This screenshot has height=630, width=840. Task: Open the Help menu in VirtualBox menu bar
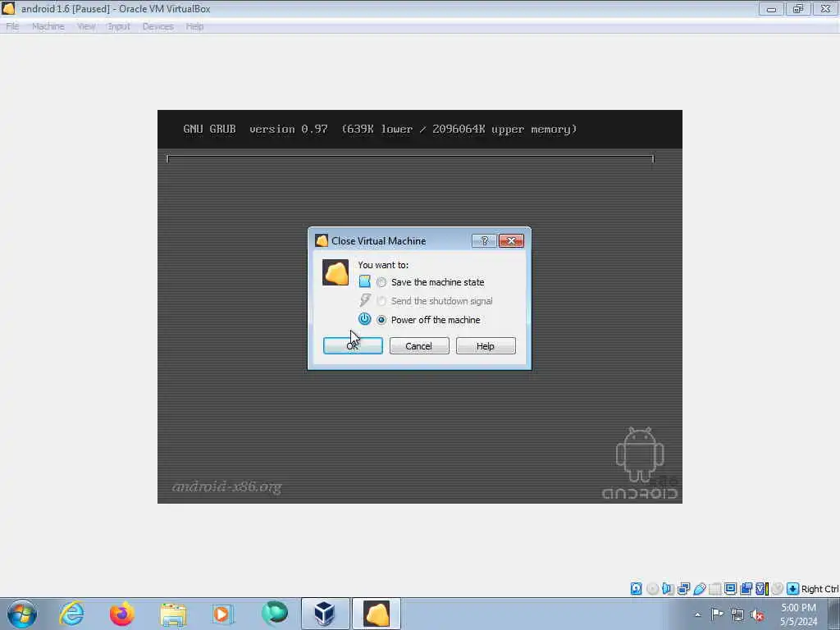[x=194, y=26]
